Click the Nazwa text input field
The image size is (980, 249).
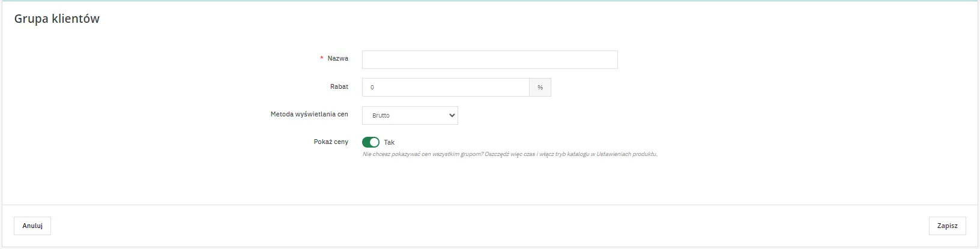489,60
